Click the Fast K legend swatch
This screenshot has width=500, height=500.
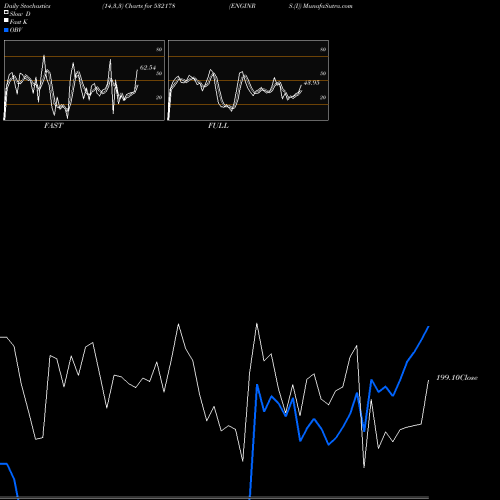pos(6,20)
